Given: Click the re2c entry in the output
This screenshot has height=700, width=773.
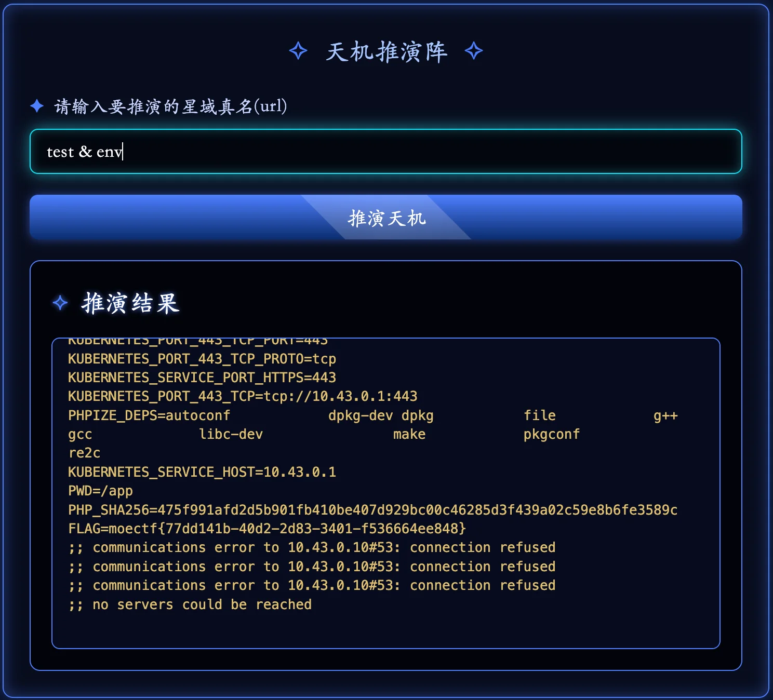Looking at the screenshot, I should click(x=84, y=453).
